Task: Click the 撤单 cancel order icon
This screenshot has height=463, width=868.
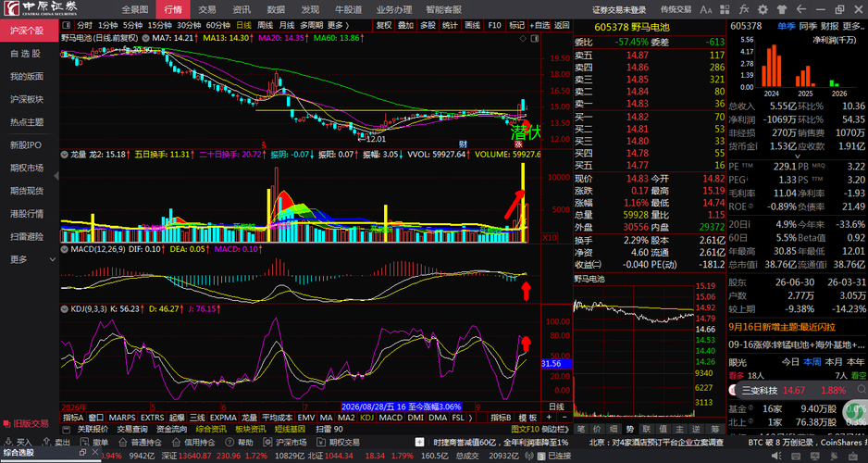Action: pos(83,443)
